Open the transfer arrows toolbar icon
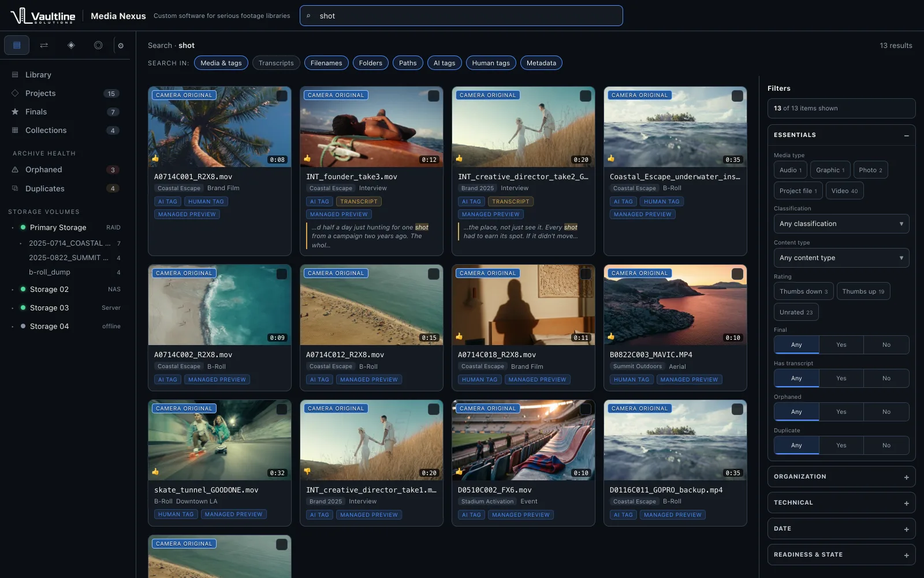Viewport: 924px width, 578px height. click(44, 45)
